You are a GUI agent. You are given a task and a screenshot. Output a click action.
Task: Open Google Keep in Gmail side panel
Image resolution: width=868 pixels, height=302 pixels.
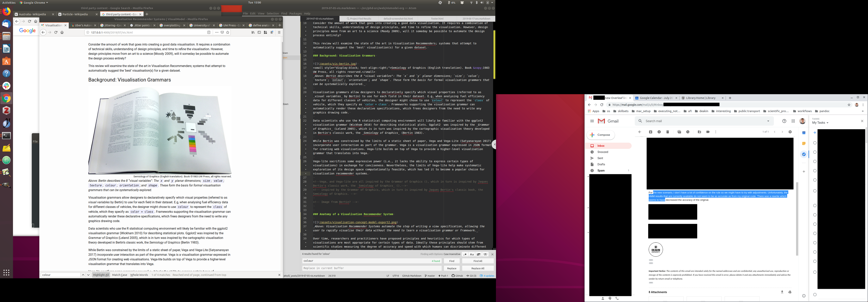[804, 143]
